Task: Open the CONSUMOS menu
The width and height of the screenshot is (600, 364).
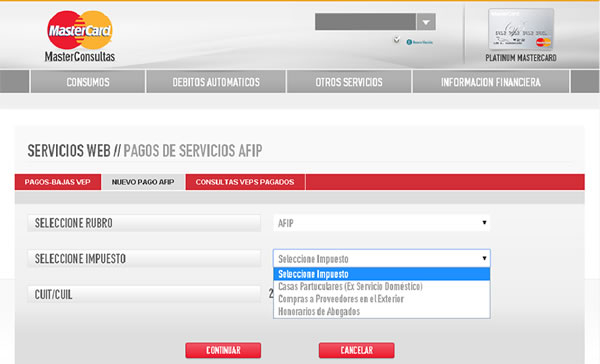Action: point(88,82)
